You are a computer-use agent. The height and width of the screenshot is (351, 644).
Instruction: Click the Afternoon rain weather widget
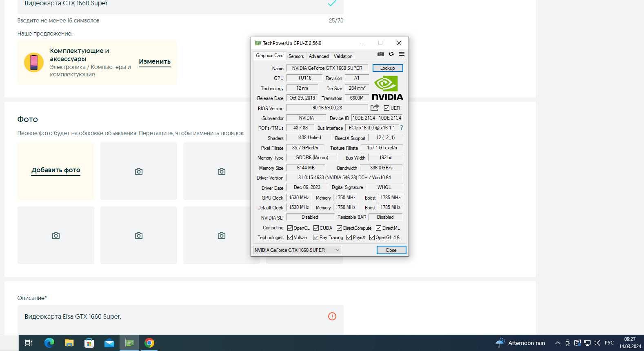pyautogui.click(x=520, y=343)
